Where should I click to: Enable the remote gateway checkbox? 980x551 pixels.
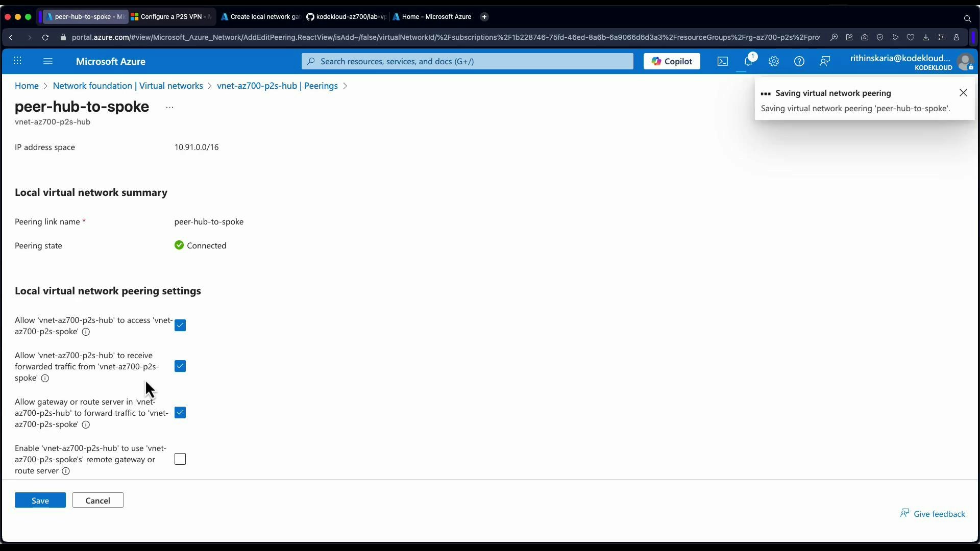click(x=180, y=459)
